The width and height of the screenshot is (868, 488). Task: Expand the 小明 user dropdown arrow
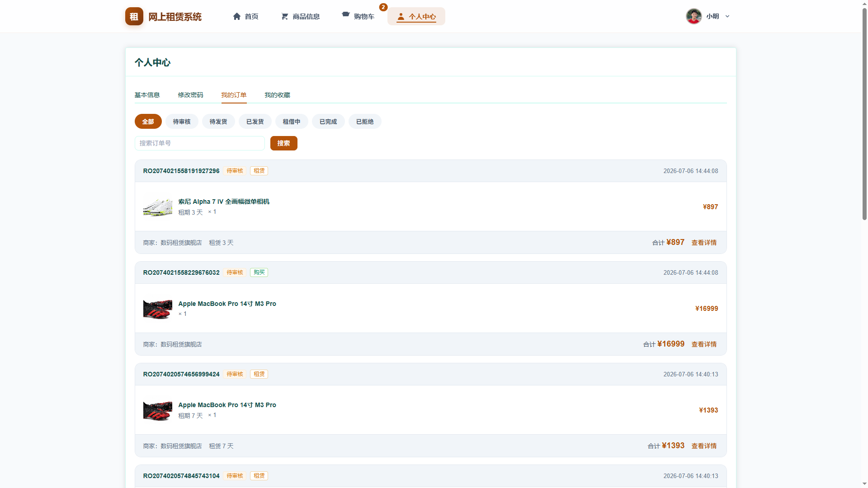pyautogui.click(x=727, y=16)
